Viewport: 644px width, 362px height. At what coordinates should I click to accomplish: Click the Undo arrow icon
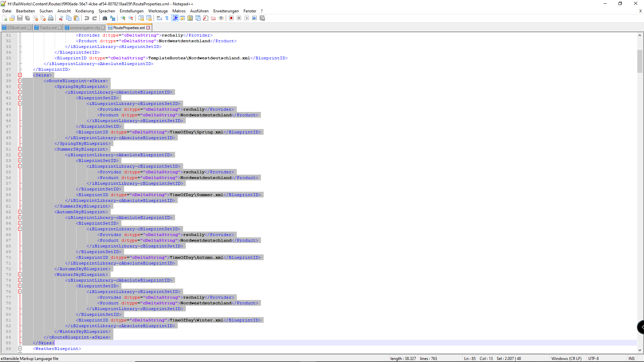87,18
